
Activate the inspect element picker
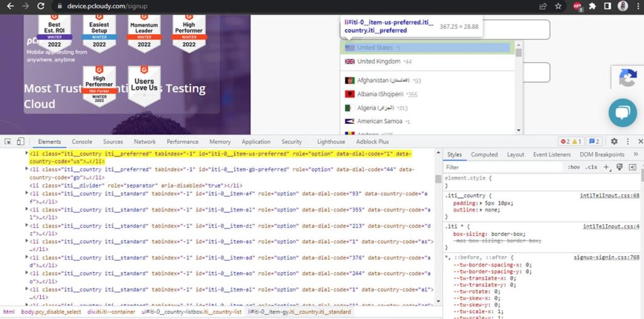click(8, 142)
